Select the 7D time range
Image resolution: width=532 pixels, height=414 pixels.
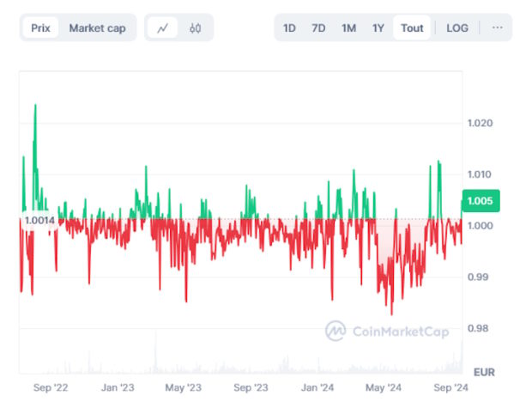[x=318, y=27]
